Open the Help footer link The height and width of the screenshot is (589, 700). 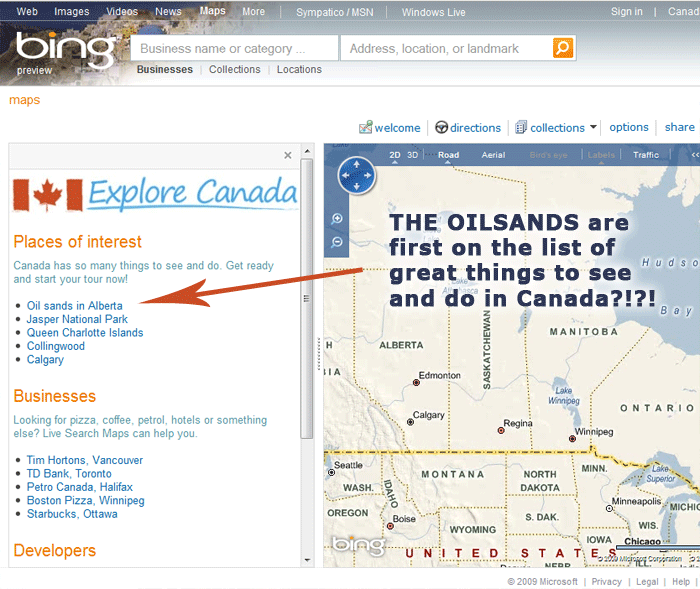point(681,581)
